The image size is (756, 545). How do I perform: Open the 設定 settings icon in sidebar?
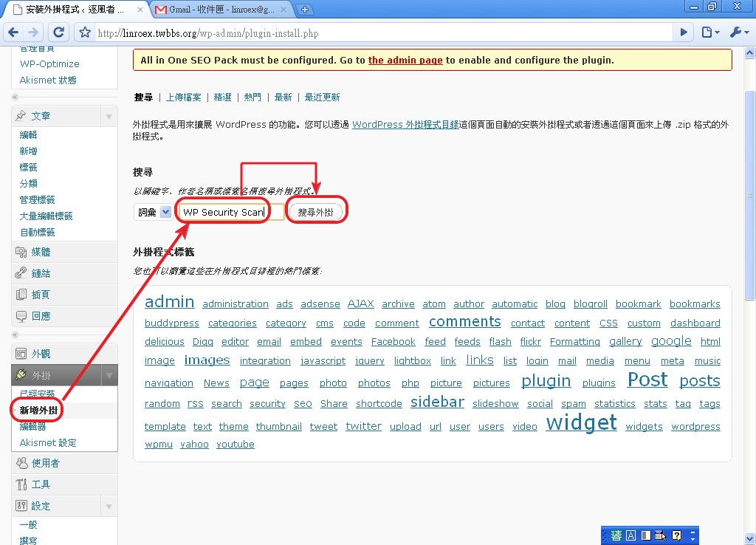click(x=21, y=505)
